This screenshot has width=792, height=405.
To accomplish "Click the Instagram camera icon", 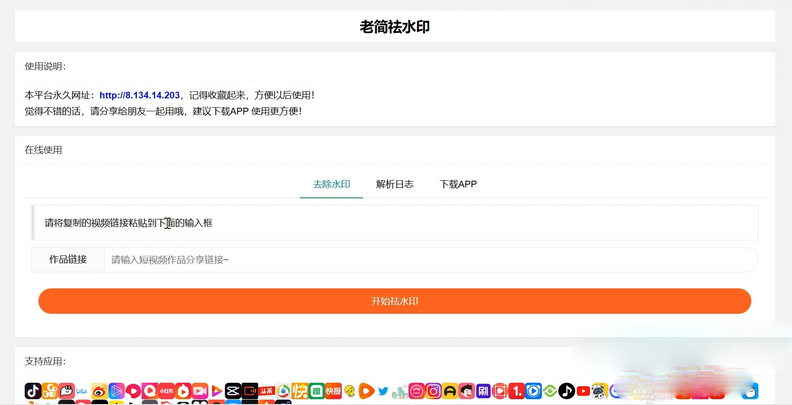I will [x=433, y=391].
